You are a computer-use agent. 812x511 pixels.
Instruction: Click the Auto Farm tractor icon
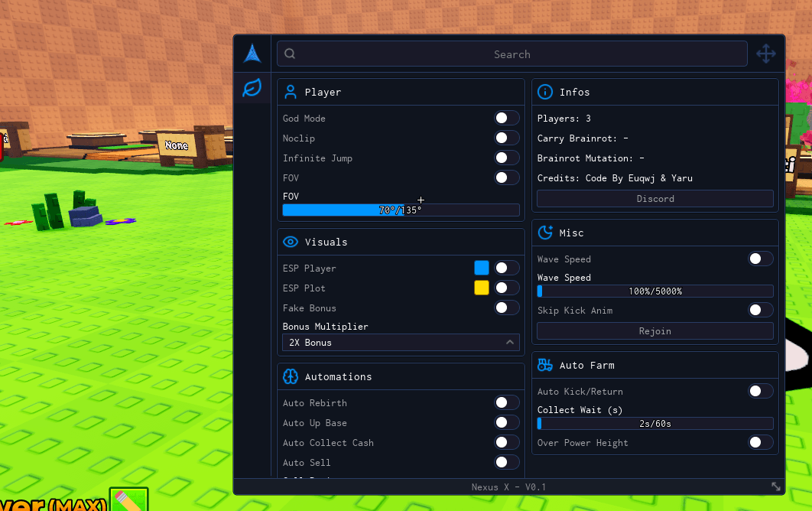coord(545,365)
